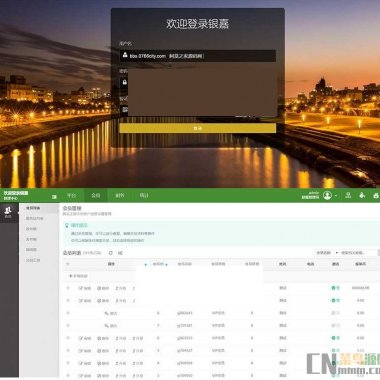Screen dimensions: 380x380
Task: Click the user icon in the username field
Action: point(125,55)
